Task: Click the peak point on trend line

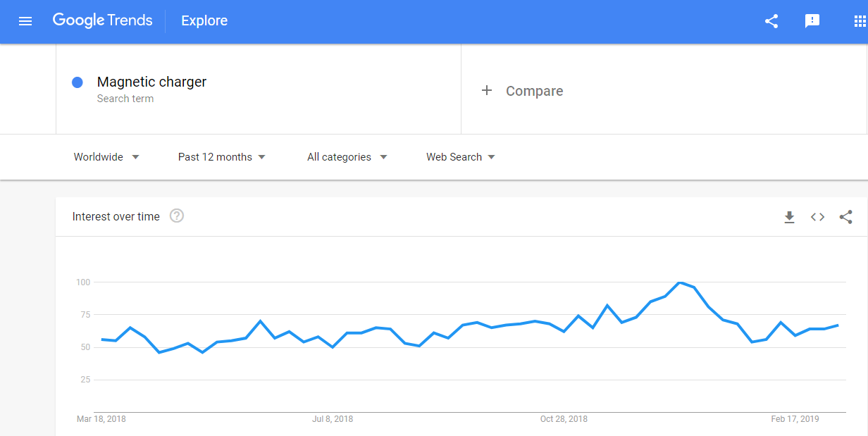Action: (679, 282)
